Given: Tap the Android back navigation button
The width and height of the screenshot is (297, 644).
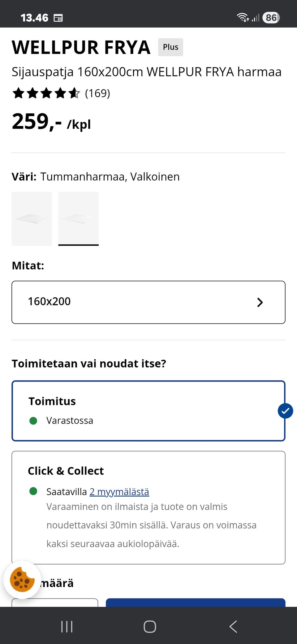Looking at the screenshot, I should 233,626.
